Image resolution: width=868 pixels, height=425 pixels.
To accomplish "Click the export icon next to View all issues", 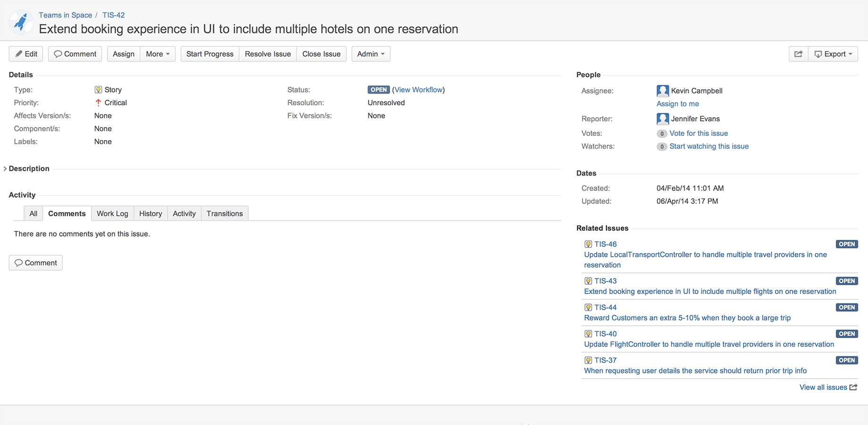I will tap(853, 387).
